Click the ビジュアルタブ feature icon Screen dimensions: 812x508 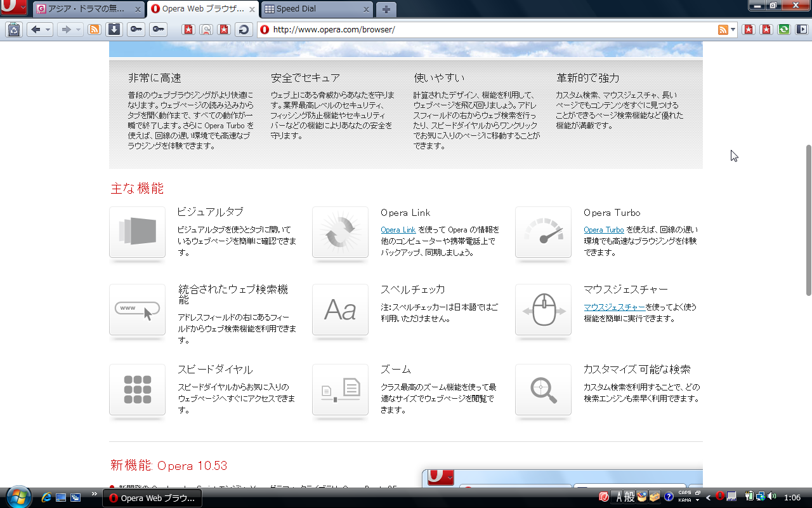pyautogui.click(x=137, y=232)
